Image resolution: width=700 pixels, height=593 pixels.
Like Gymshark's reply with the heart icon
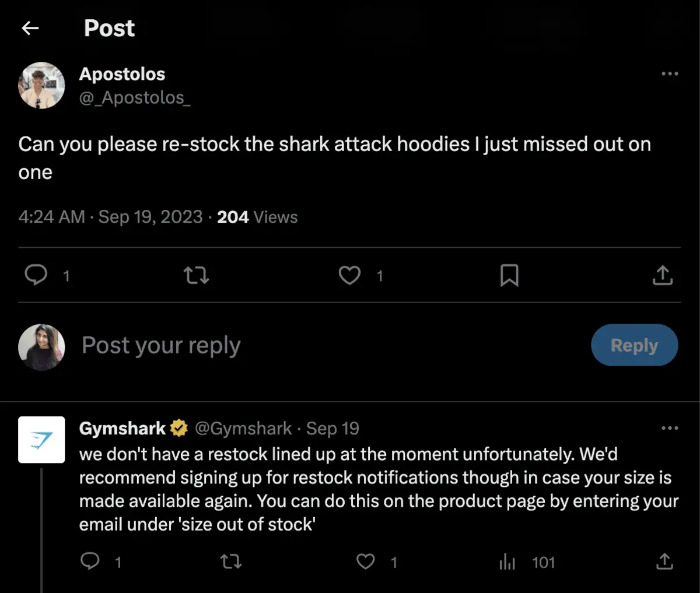(366, 562)
